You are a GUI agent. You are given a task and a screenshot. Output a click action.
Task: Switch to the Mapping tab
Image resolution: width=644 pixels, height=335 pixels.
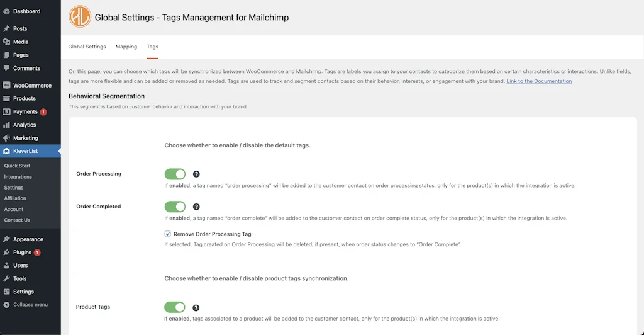coord(126,47)
